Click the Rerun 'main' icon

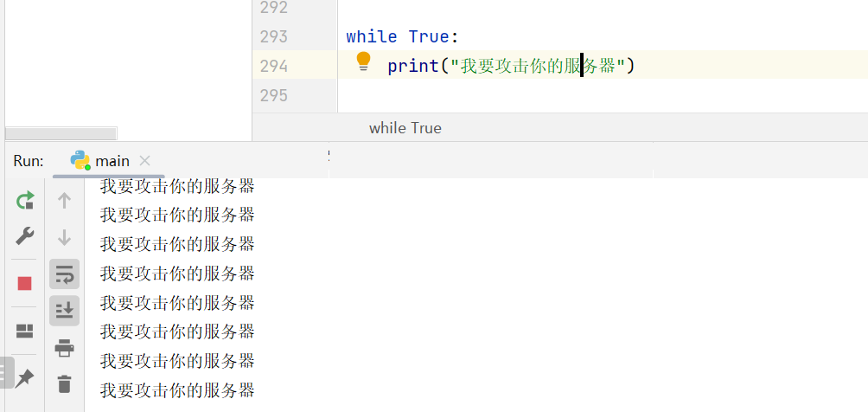click(25, 200)
